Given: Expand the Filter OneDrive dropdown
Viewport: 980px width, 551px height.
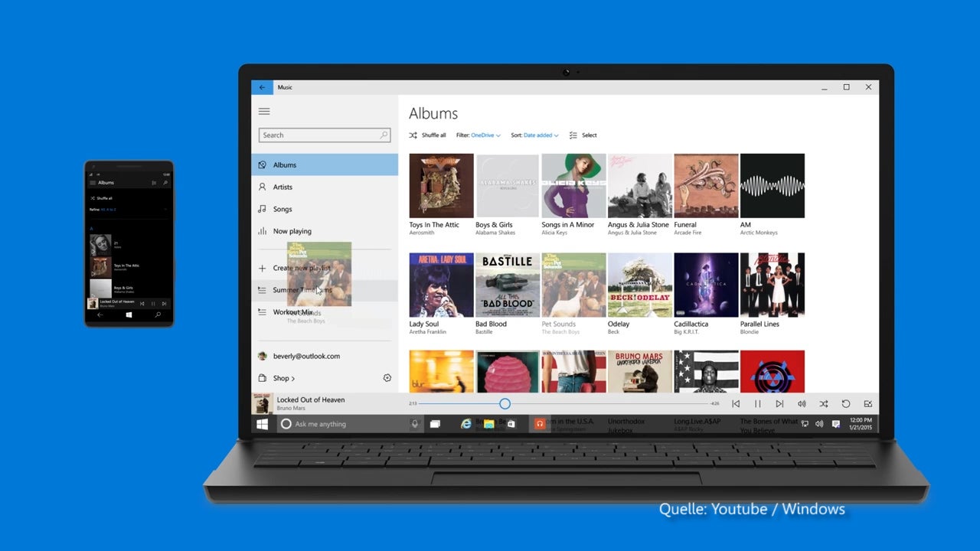Looking at the screenshot, I should pos(485,135).
